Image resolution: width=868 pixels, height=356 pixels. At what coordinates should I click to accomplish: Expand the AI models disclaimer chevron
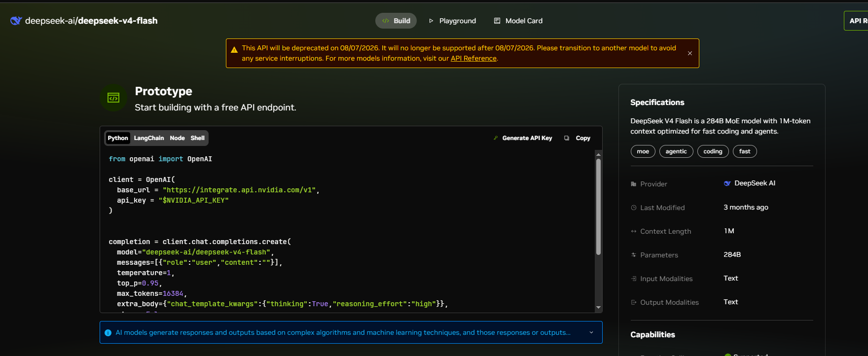[591, 332]
